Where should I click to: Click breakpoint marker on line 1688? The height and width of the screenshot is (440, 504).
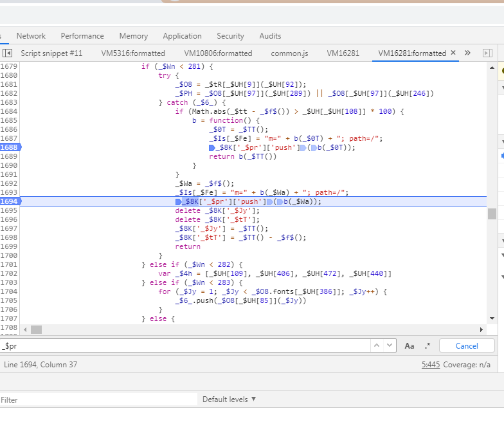(x=10, y=147)
